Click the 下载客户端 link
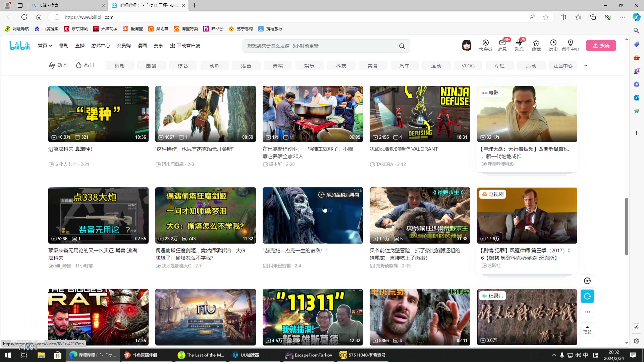Viewport: 644px width, 362px height. (185, 46)
